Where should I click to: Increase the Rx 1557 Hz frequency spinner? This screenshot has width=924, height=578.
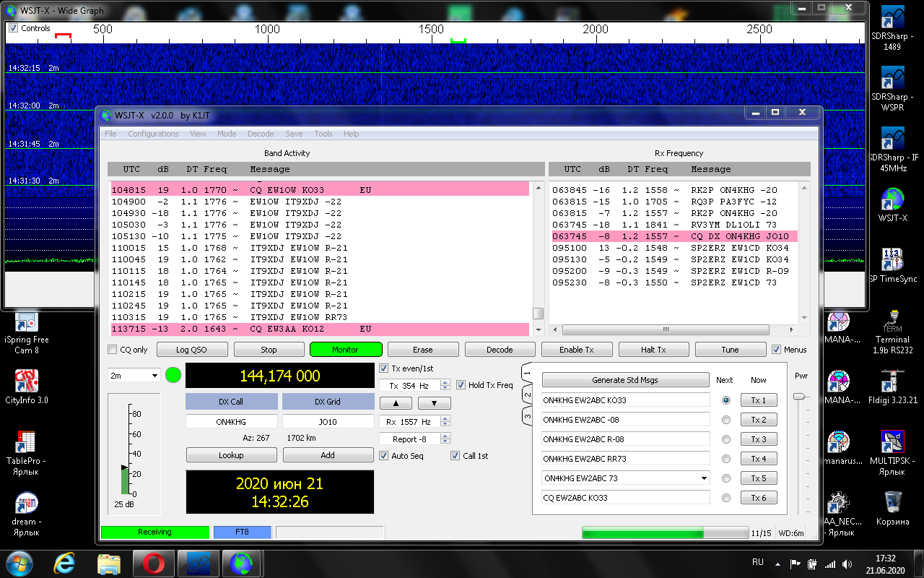445,419
